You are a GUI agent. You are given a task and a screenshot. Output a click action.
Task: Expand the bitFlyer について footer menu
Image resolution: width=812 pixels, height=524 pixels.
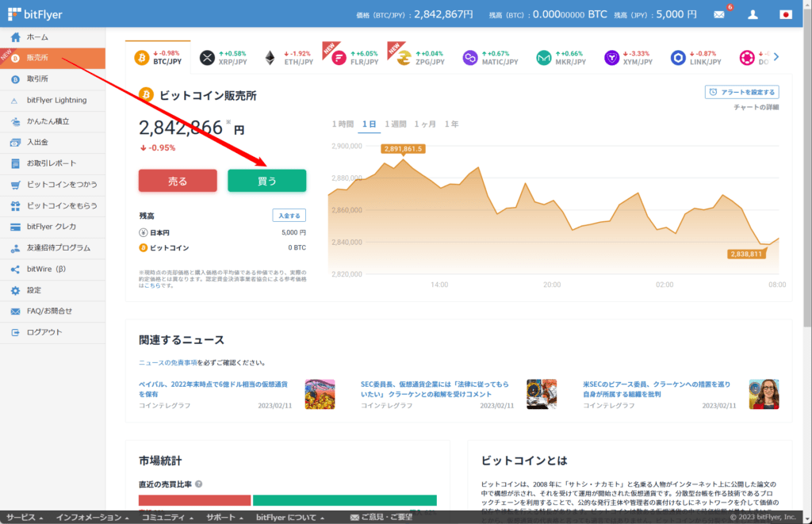point(290,518)
